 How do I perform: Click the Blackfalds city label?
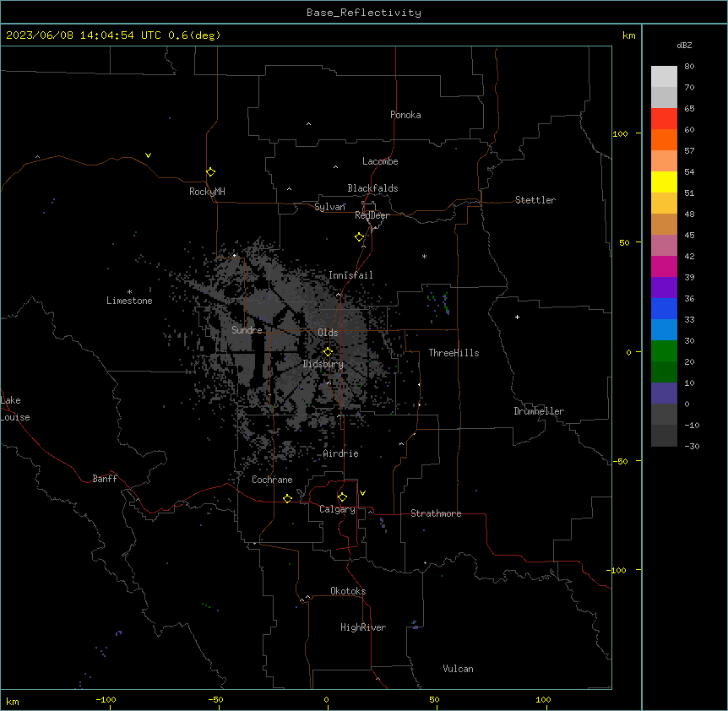click(372, 188)
